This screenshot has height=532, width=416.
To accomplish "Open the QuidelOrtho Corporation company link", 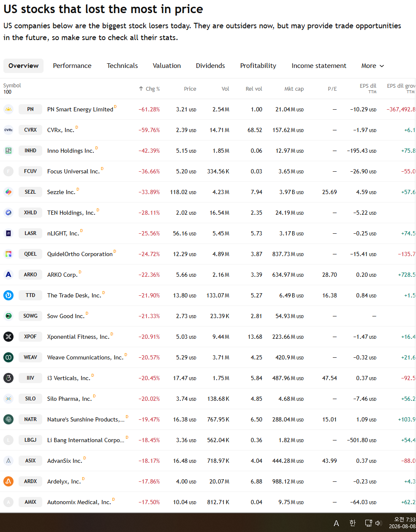I will click(x=80, y=254).
